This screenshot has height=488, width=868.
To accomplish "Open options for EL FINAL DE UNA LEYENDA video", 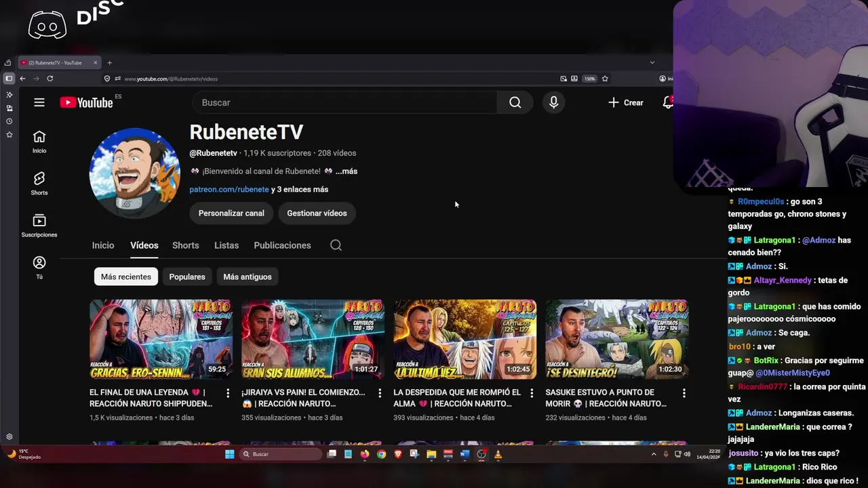I will pyautogui.click(x=228, y=393).
